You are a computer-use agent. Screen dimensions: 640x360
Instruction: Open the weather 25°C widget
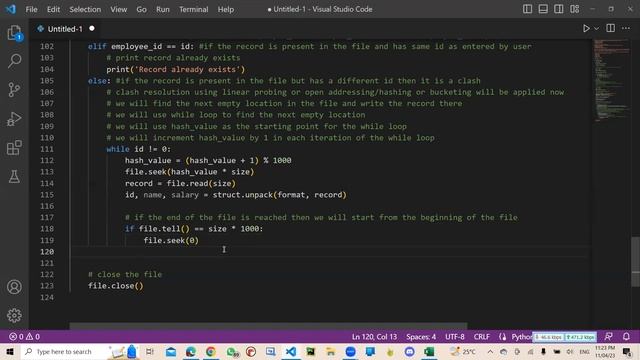pyautogui.click(x=463, y=351)
